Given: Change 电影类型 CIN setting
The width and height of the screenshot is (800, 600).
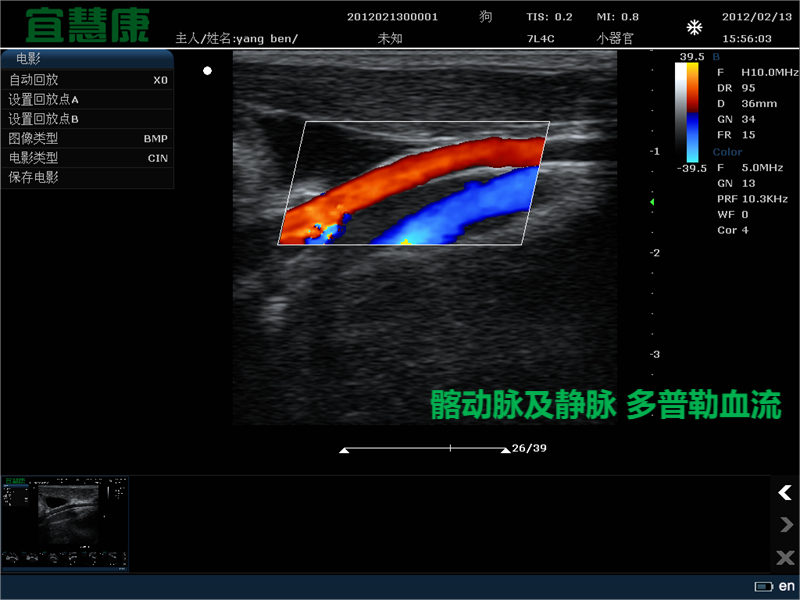Looking at the screenshot, I should [x=87, y=158].
